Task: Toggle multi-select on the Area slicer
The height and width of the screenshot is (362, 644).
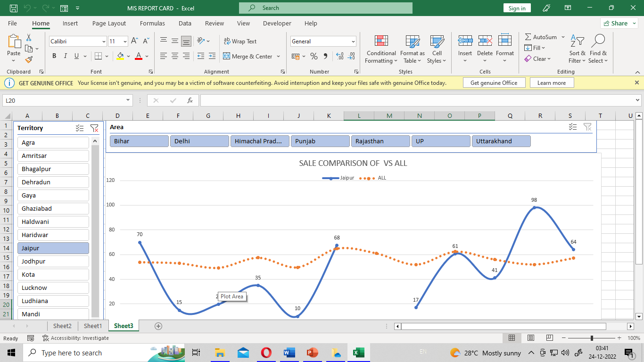Action: click(x=573, y=127)
